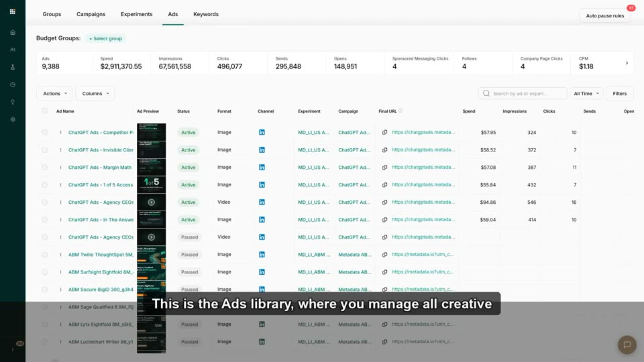Open row menu for ChatGPT Ads - Competitor

(x=61, y=133)
